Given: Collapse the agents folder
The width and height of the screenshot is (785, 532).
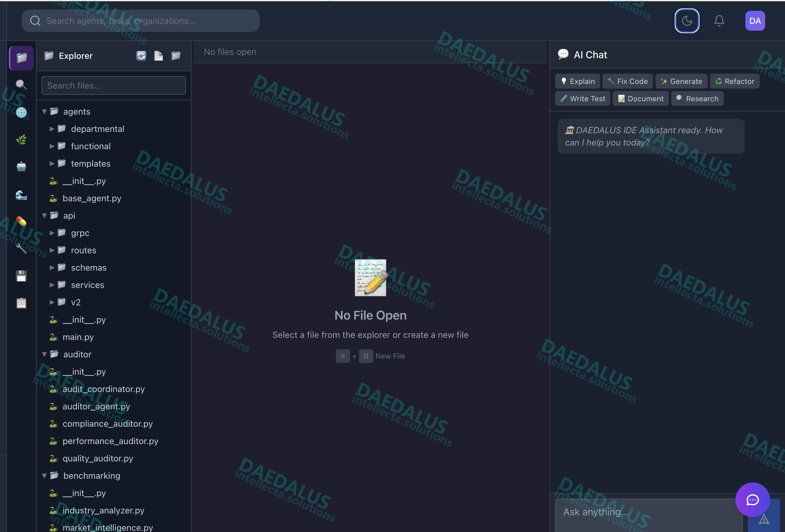Looking at the screenshot, I should (44, 111).
